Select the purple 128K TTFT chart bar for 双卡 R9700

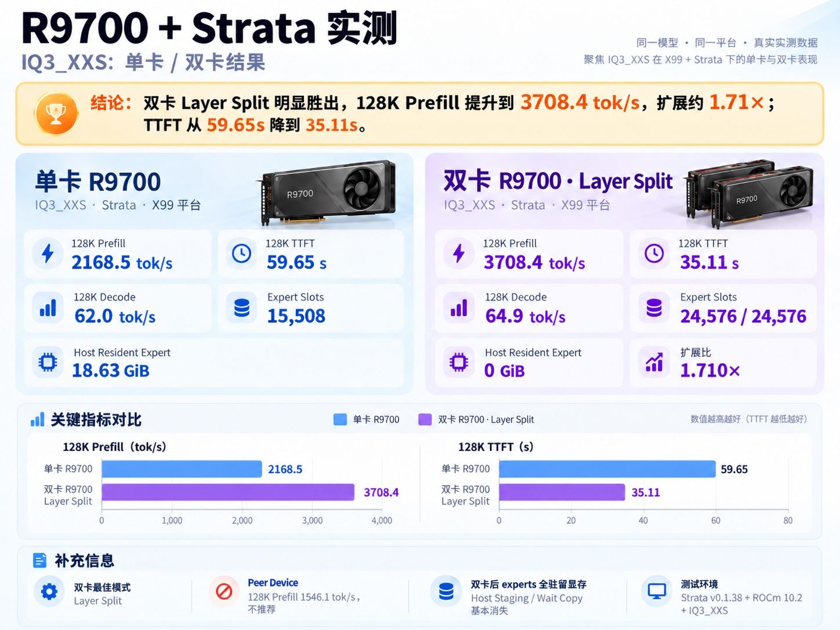[562, 492]
